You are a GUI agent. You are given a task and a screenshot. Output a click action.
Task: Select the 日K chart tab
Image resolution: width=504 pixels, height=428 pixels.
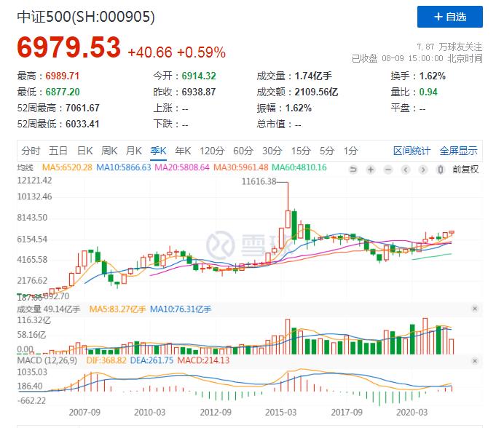[85, 151]
